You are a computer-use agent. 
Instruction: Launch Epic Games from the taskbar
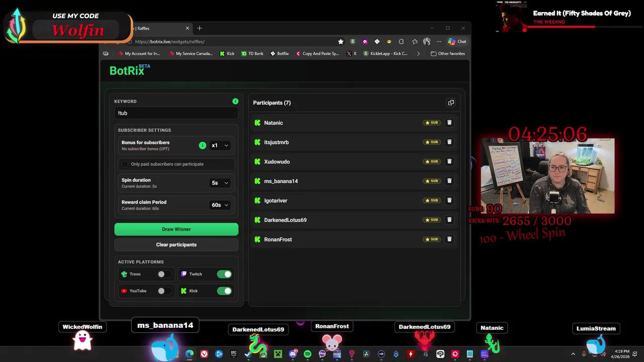point(233,354)
